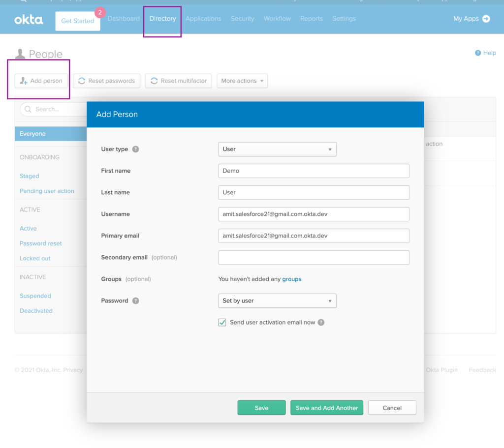Click the magnifying glass in the search box

click(x=28, y=109)
